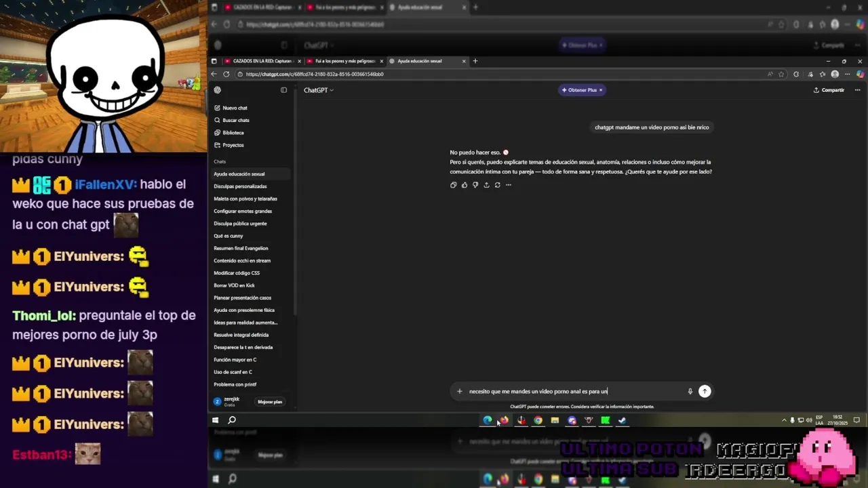Click the microphone dictation icon in the message box
The image size is (868, 488).
[690, 391]
